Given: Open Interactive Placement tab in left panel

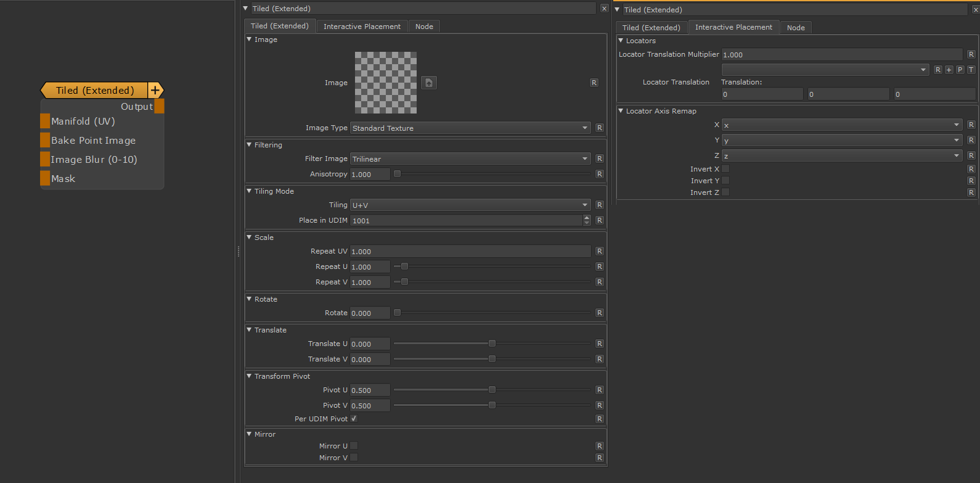Looking at the screenshot, I should point(362,27).
